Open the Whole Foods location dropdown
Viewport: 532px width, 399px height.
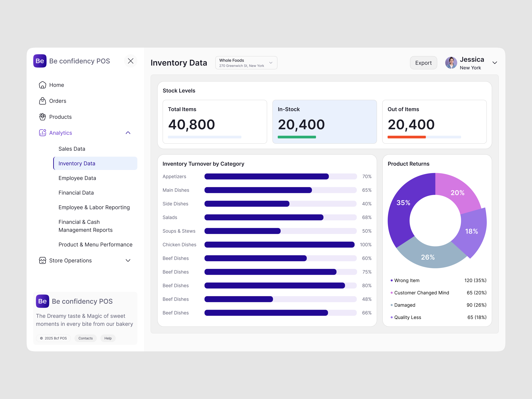[x=246, y=63]
